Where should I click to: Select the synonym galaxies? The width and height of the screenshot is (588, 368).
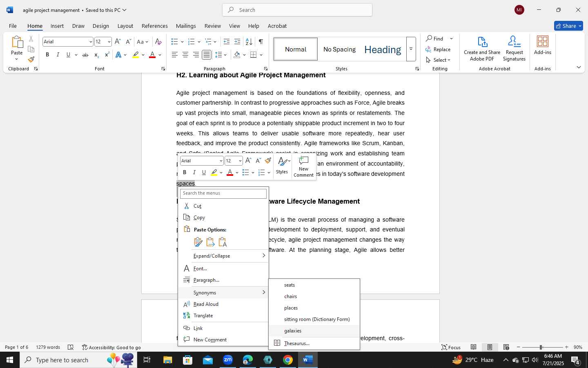[314, 331]
